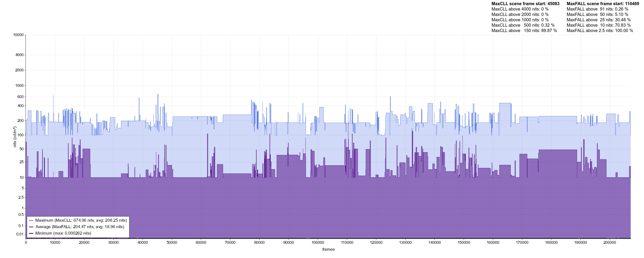Click the blue Maximum legend line swatch
The image size is (644, 258).
pyautogui.click(x=31, y=220)
